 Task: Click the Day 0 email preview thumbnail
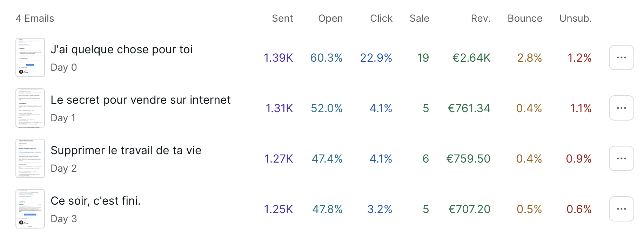(x=30, y=57)
